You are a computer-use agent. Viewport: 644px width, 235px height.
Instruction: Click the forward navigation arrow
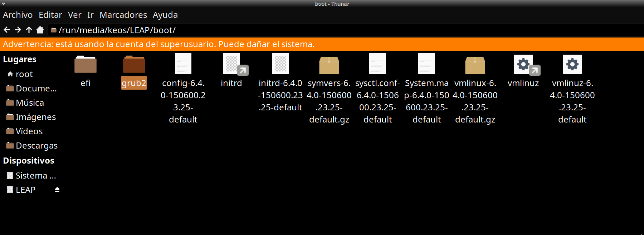pos(18,30)
